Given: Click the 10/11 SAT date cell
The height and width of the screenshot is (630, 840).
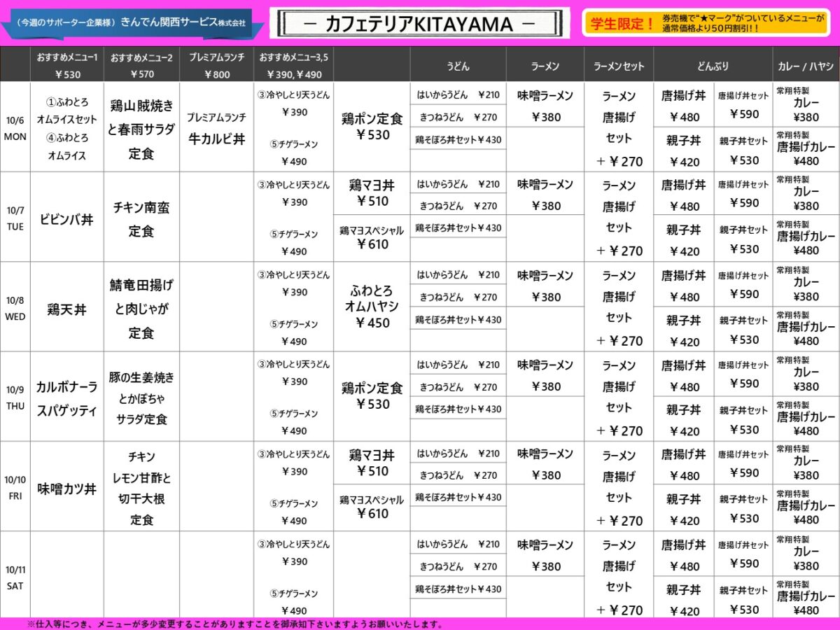Looking at the screenshot, I should tap(15, 576).
